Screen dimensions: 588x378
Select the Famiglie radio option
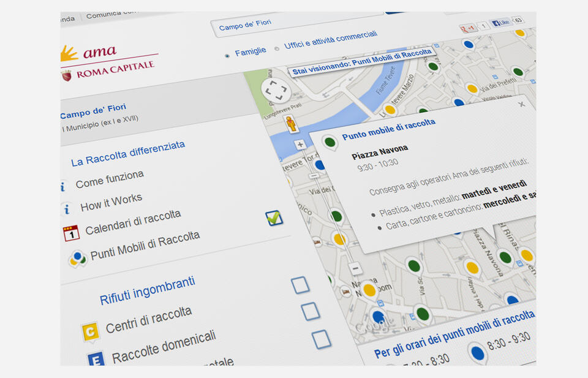(227, 56)
